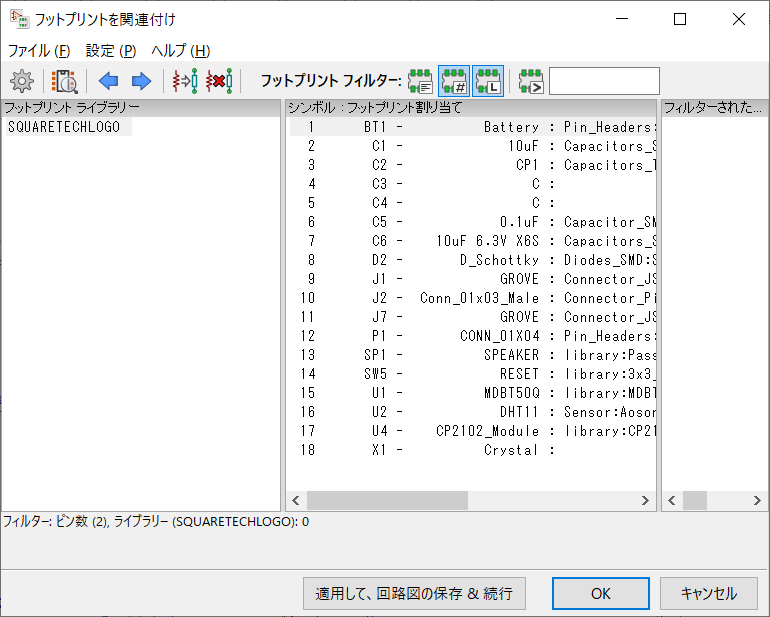Select row 18 X1 Crystal
The width and height of the screenshot is (770, 617).
tap(473, 450)
